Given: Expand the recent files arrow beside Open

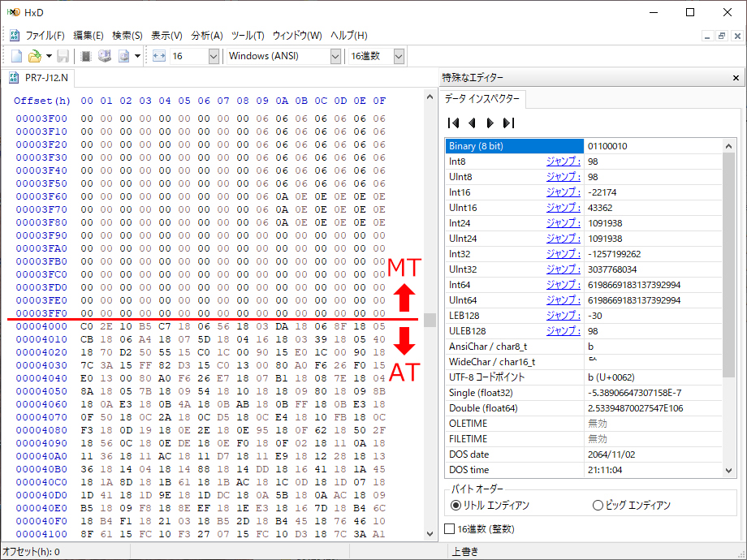Looking at the screenshot, I should [x=49, y=56].
